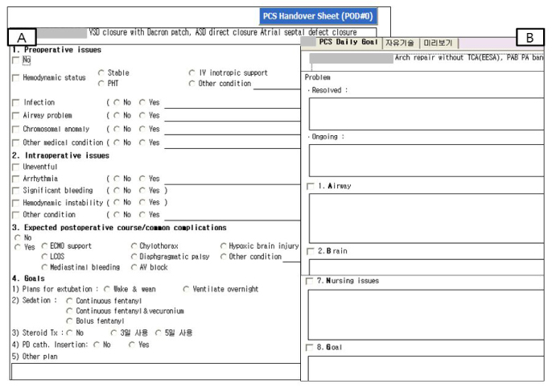This screenshot has height=392, width=552.
Task: Click the 'Arch repair without TCA(EESA)' text
Action: pyautogui.click(x=448, y=57)
